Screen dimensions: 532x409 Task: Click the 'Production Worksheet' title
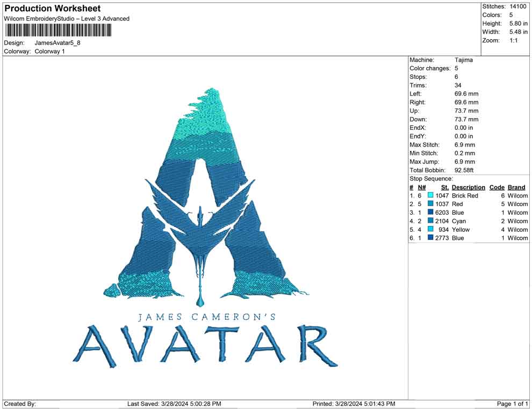[x=53, y=9]
